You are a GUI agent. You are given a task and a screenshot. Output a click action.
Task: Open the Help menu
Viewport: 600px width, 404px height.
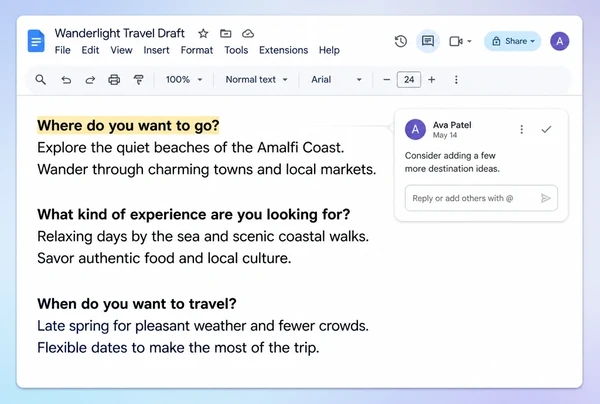click(x=329, y=50)
